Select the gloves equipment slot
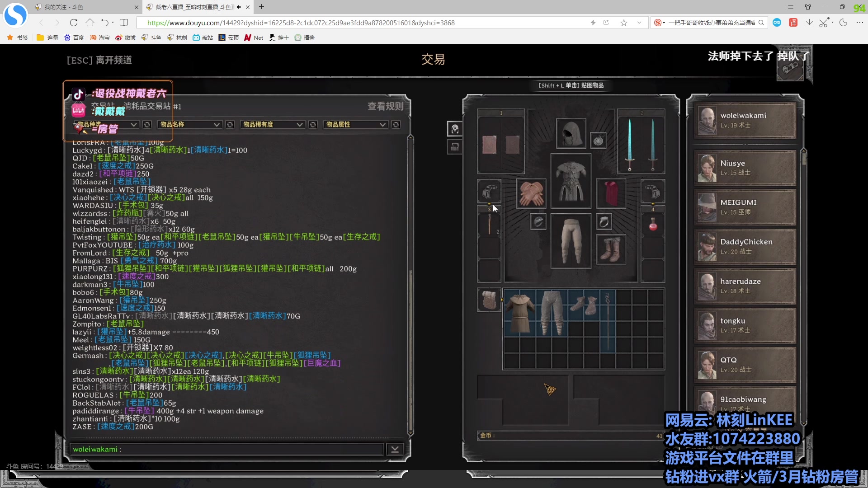This screenshot has width=868, height=488. (x=531, y=193)
